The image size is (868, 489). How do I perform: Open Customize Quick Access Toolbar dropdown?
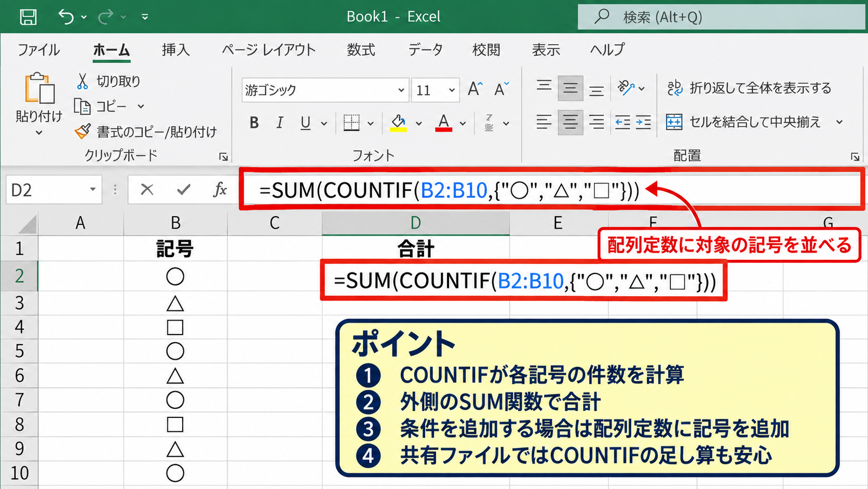145,17
